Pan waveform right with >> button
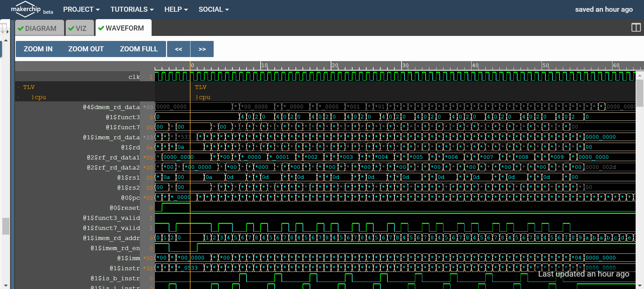The width and height of the screenshot is (644, 289). pyautogui.click(x=202, y=49)
